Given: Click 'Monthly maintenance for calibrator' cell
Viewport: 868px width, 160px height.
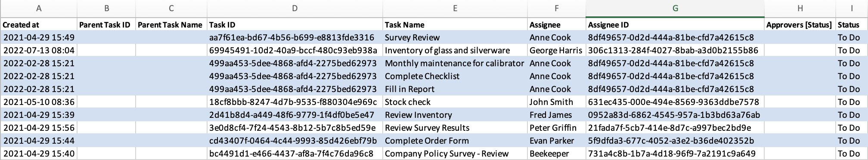Looking at the screenshot, I should pos(455,63).
